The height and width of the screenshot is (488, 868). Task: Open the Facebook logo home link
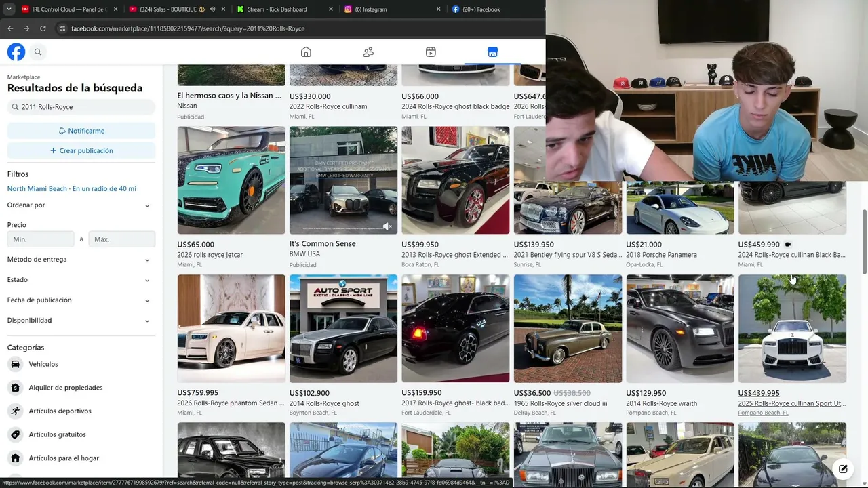click(16, 52)
